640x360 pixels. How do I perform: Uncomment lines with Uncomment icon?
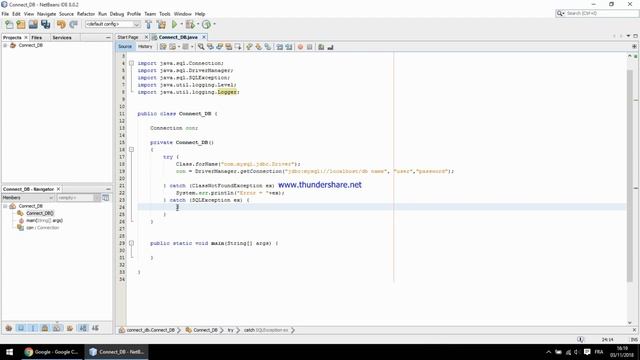coord(330,47)
